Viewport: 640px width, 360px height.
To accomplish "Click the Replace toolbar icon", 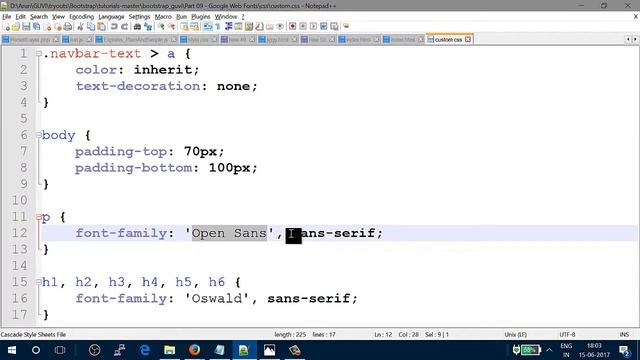I will tap(148, 27).
